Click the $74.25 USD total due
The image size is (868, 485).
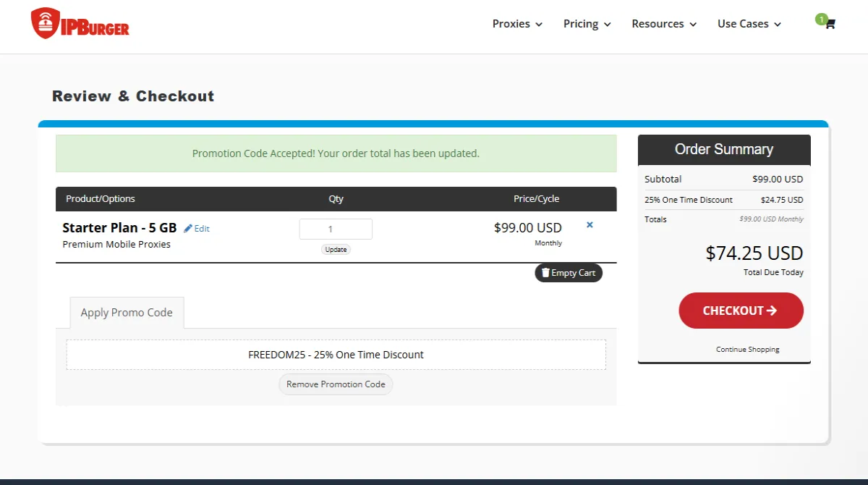pos(754,253)
